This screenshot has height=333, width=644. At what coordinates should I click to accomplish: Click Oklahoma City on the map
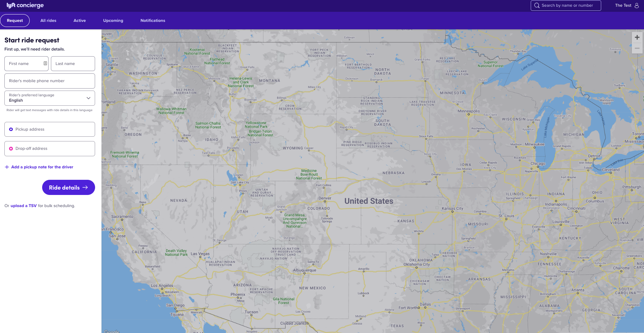click(416, 264)
